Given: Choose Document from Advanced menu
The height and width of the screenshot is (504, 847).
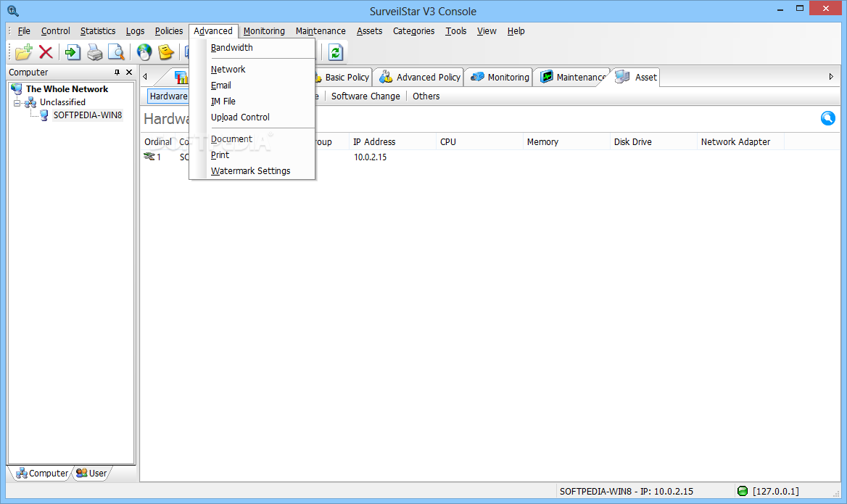Looking at the screenshot, I should point(252,139).
